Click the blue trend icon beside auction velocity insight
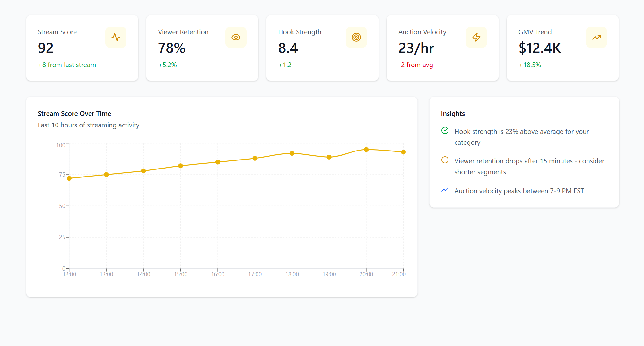This screenshot has width=644, height=346. pos(445,190)
